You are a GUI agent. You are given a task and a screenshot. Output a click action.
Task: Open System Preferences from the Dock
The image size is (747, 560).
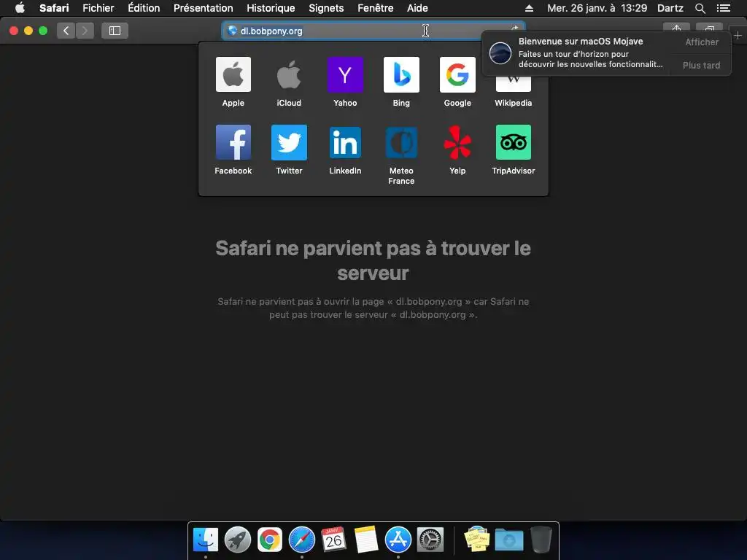430,540
